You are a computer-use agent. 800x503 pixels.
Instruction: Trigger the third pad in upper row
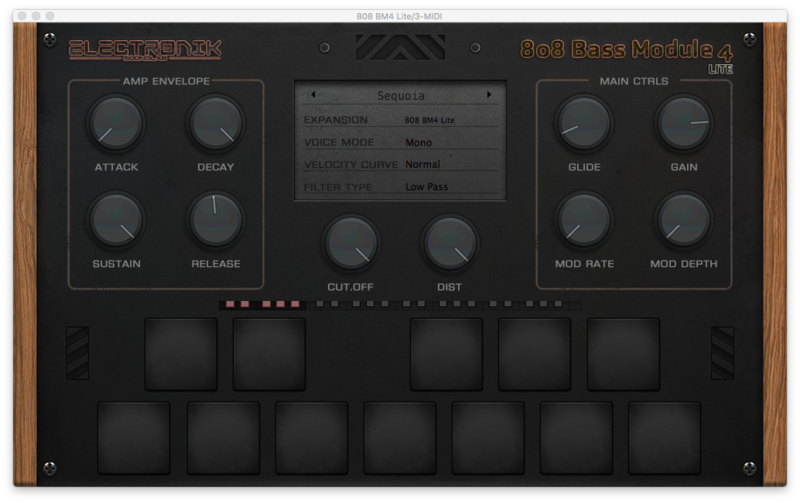pyautogui.click(x=446, y=355)
